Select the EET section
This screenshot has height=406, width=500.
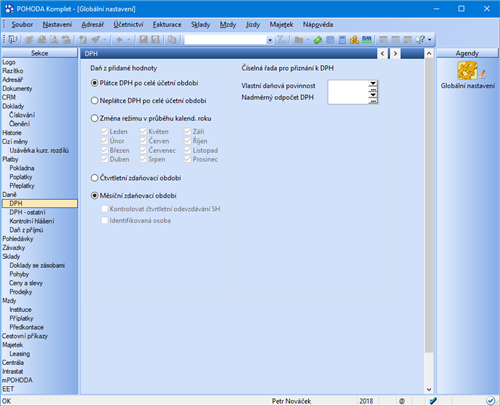(x=8, y=389)
